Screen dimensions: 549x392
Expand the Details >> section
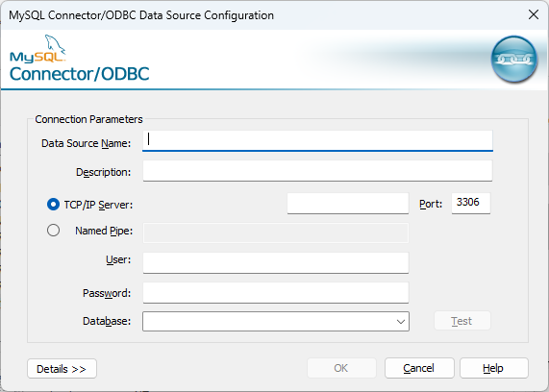pyautogui.click(x=62, y=369)
